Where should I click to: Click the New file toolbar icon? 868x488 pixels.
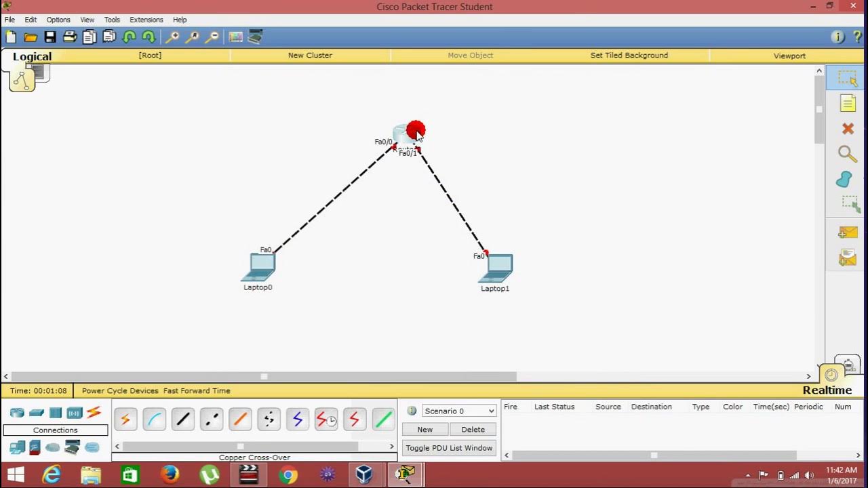(x=11, y=37)
